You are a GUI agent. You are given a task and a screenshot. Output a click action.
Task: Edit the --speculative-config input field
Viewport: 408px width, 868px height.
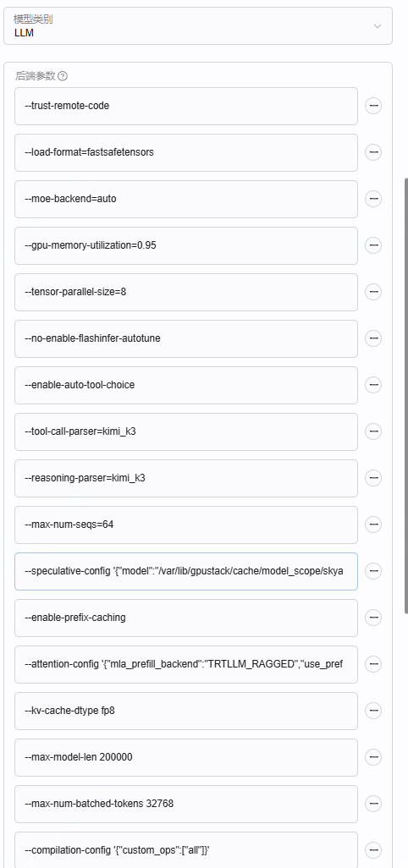[x=186, y=571]
